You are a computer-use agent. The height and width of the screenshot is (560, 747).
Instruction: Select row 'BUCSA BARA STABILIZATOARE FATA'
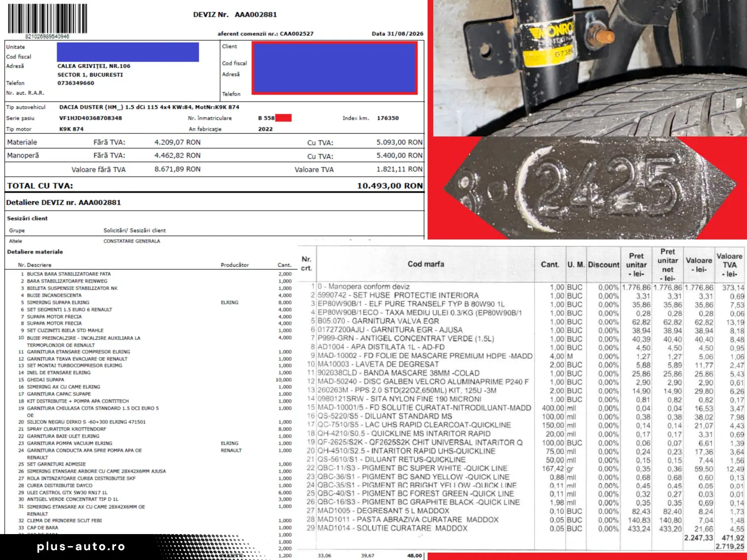point(155,274)
